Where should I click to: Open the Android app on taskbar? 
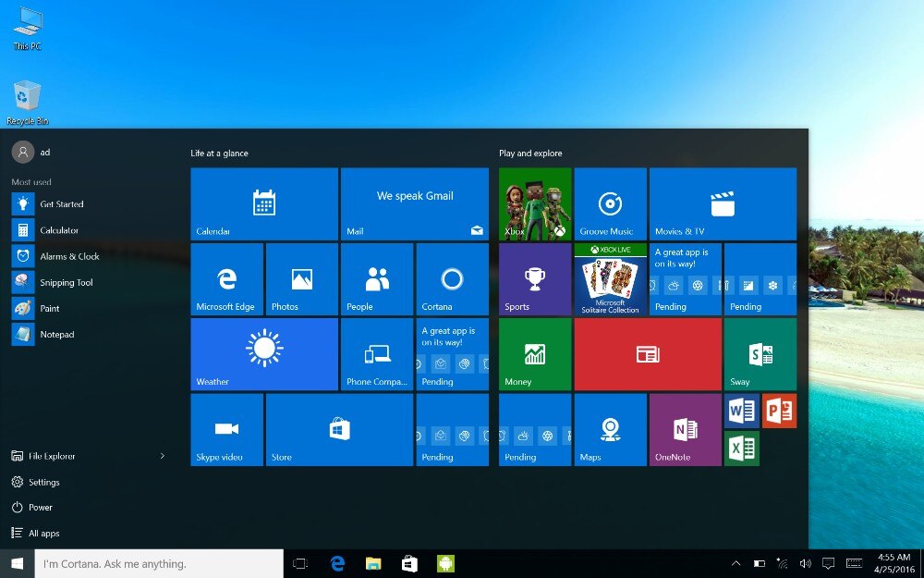coord(445,564)
